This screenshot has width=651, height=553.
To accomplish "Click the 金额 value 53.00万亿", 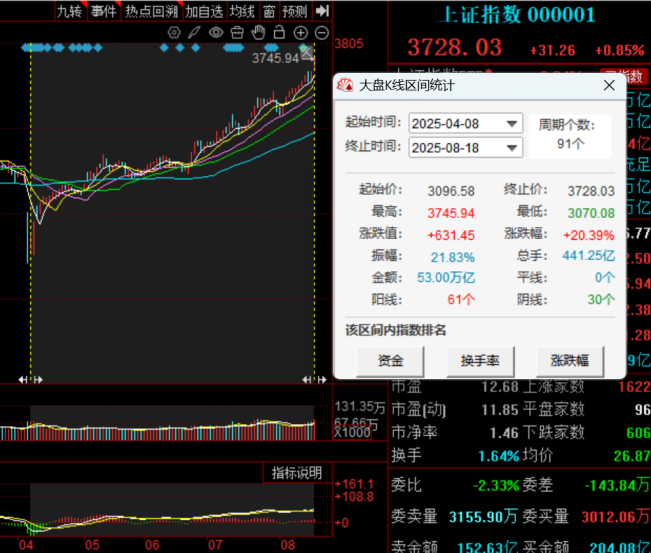I will click(446, 277).
